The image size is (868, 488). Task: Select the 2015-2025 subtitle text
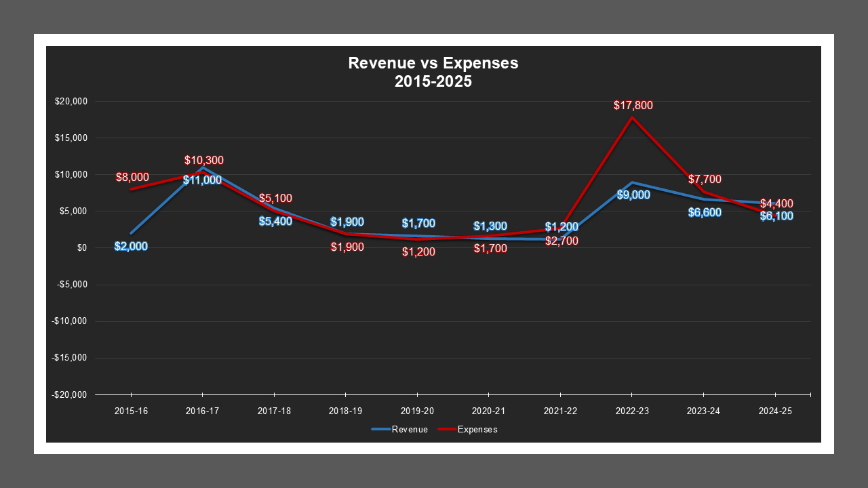[x=433, y=81]
